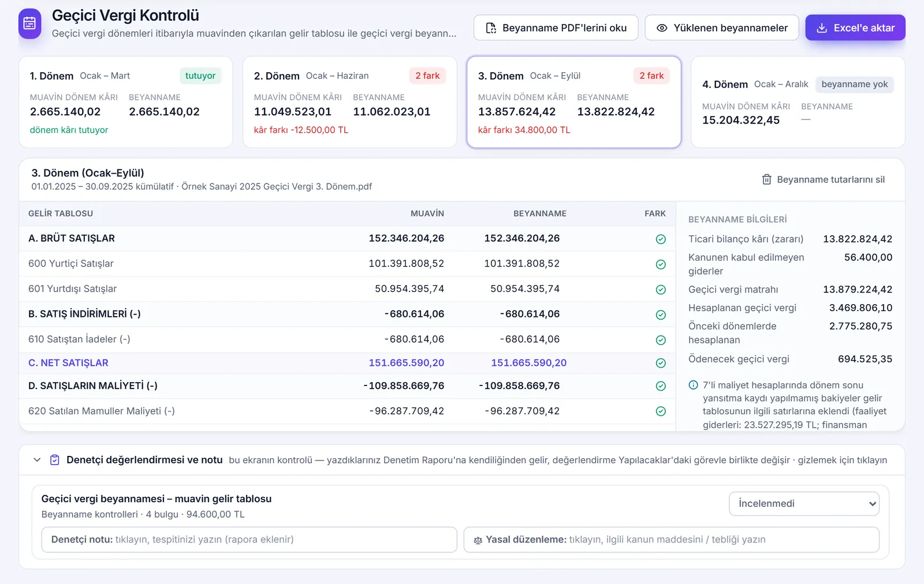Click the check icon in 610 Satıştan İadeler row

(x=661, y=340)
